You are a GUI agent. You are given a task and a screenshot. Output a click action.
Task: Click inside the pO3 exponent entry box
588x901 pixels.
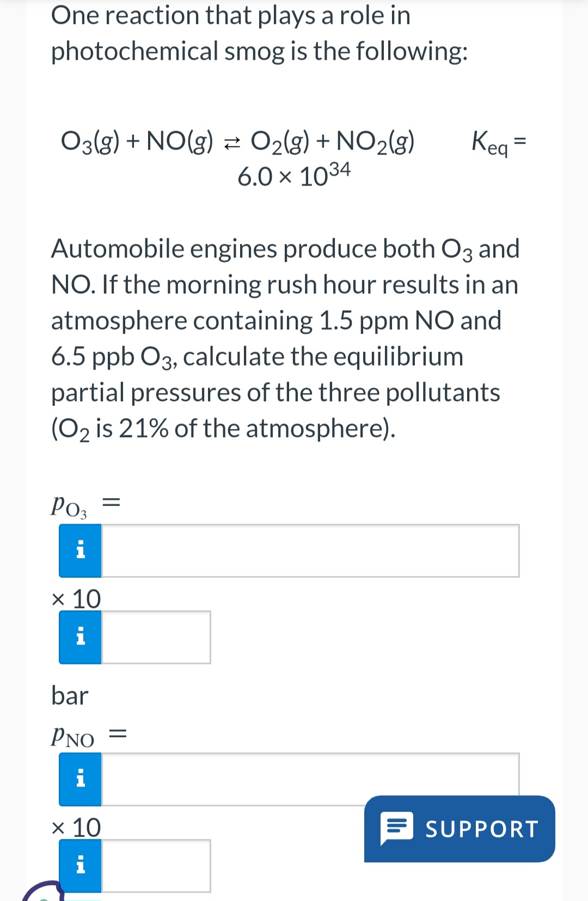(x=155, y=638)
